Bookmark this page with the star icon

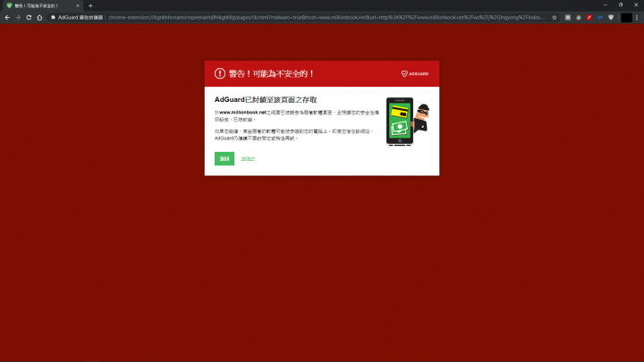tap(555, 18)
